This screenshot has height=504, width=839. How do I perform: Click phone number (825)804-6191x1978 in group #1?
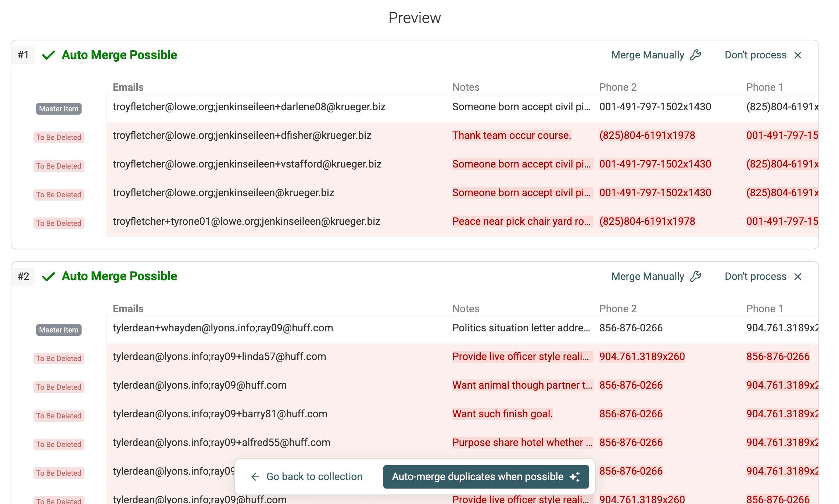point(647,136)
